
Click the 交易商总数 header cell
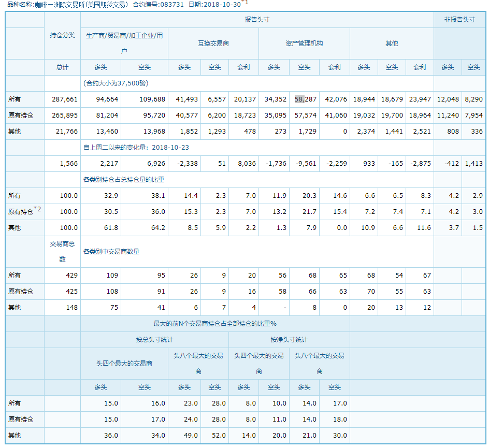click(x=62, y=252)
